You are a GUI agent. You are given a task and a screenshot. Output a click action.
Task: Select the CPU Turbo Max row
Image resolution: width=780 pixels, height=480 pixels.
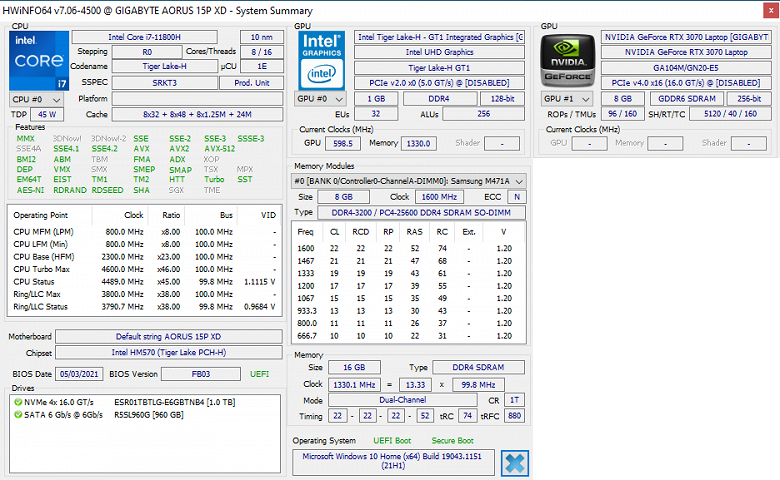pyautogui.click(x=144, y=269)
